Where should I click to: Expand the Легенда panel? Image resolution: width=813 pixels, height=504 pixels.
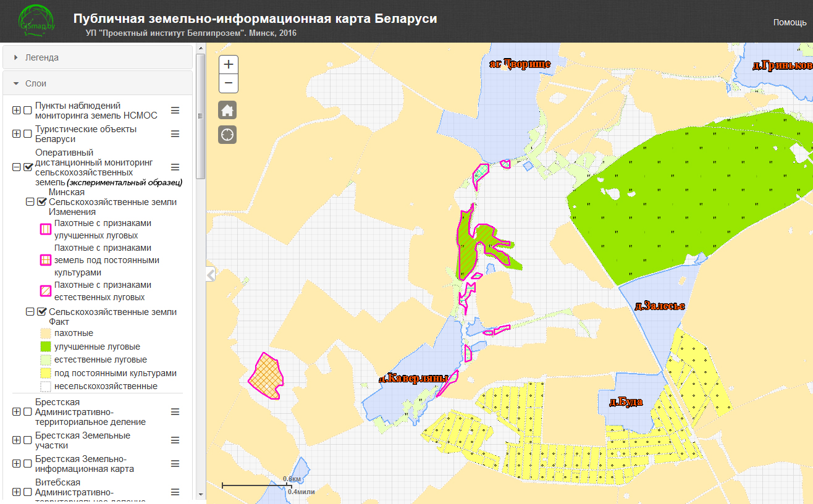[98, 57]
